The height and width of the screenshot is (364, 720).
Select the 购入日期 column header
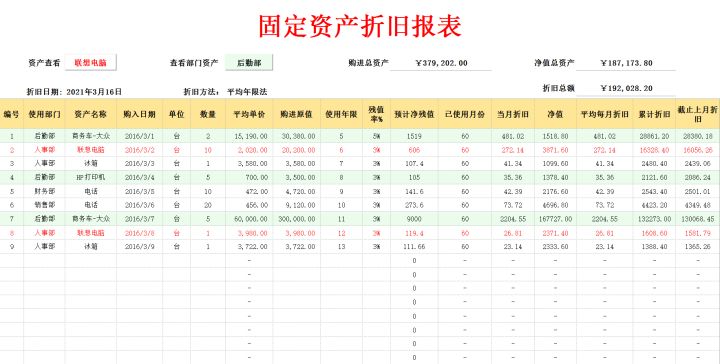(x=139, y=114)
